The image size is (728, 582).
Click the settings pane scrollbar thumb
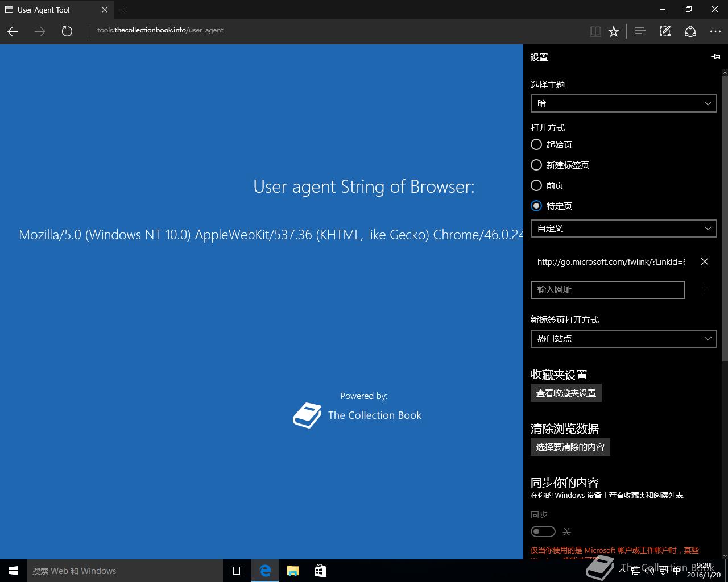click(x=725, y=219)
